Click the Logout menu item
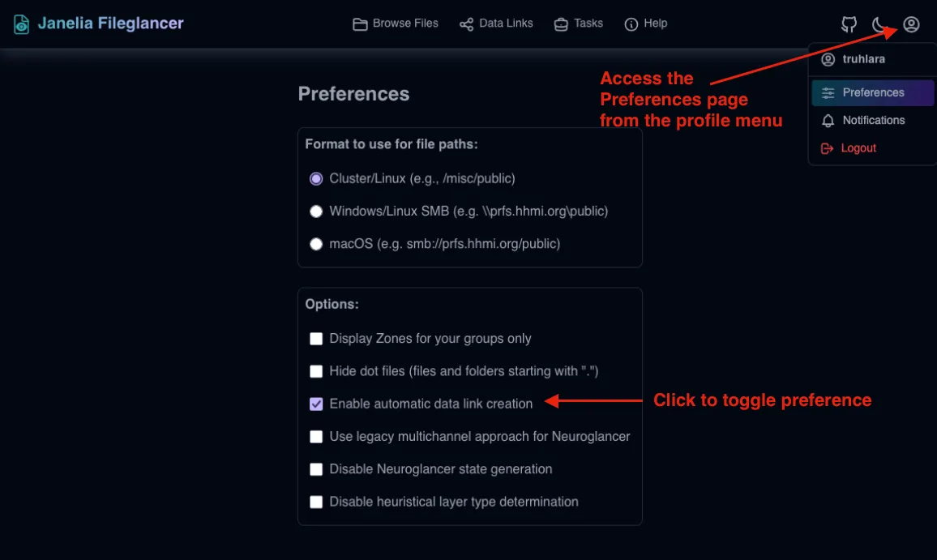 (x=858, y=147)
